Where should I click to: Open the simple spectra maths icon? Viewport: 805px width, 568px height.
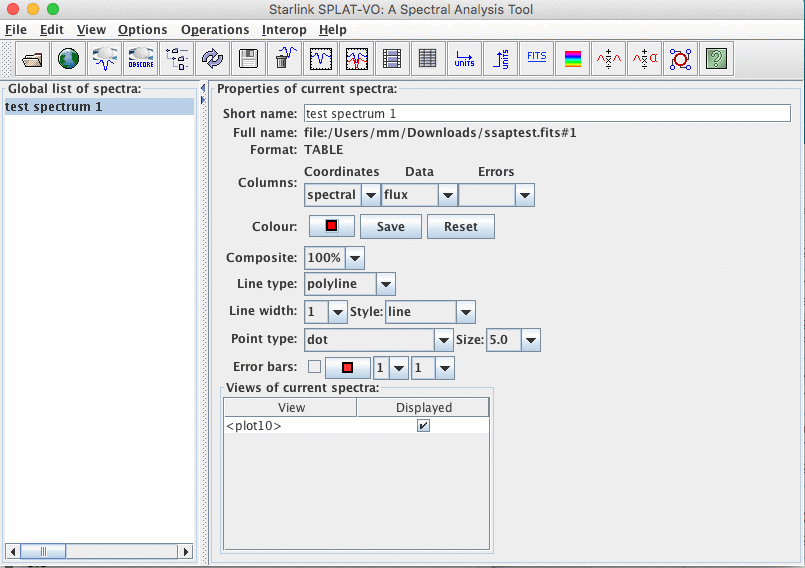coord(608,59)
